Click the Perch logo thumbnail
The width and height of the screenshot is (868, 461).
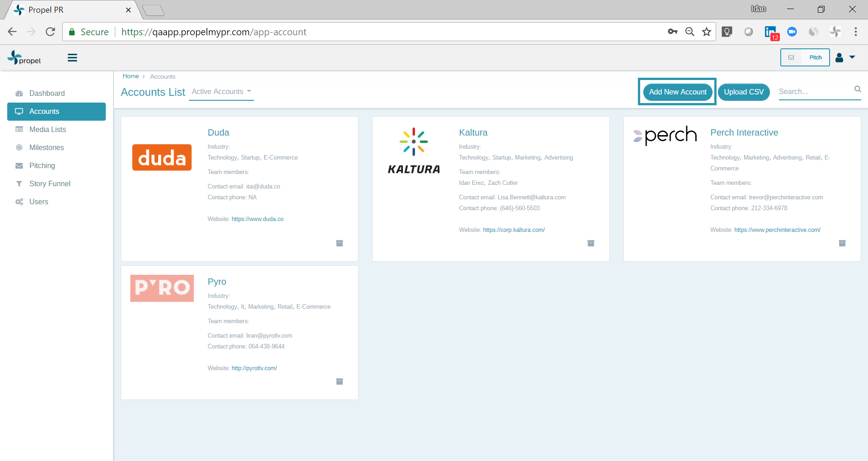coord(665,136)
